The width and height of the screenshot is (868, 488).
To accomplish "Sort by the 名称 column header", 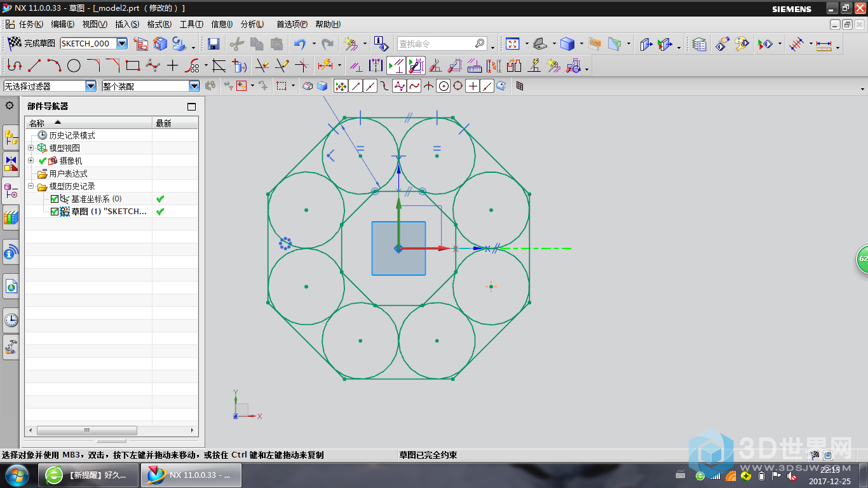I will click(89, 123).
